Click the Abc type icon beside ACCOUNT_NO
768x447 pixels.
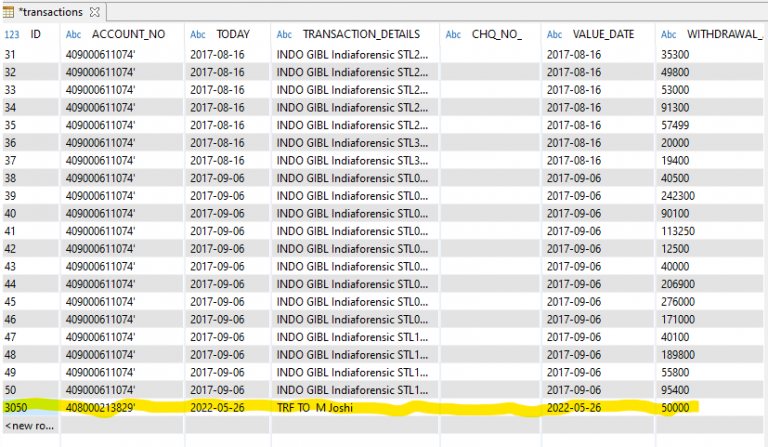click(73, 35)
